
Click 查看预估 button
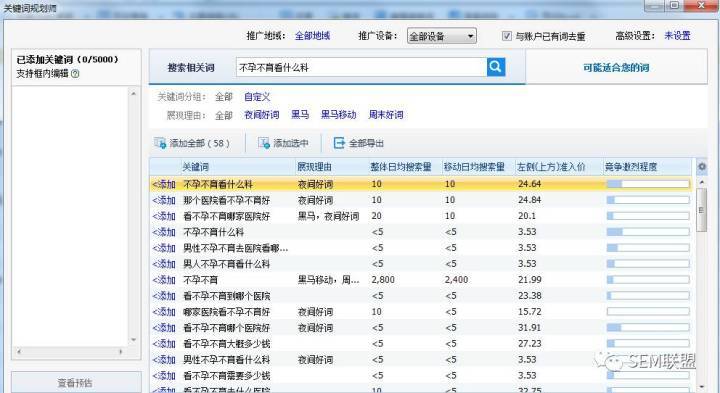(x=75, y=382)
